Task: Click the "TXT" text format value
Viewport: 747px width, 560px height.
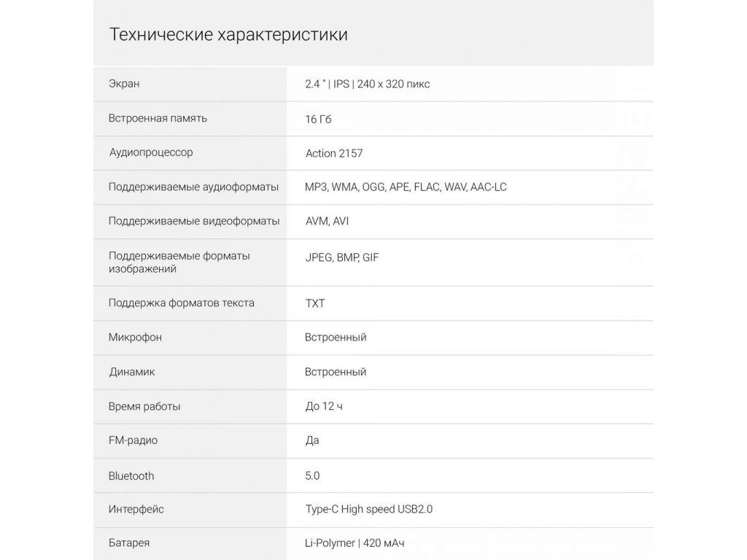Action: pos(315,303)
